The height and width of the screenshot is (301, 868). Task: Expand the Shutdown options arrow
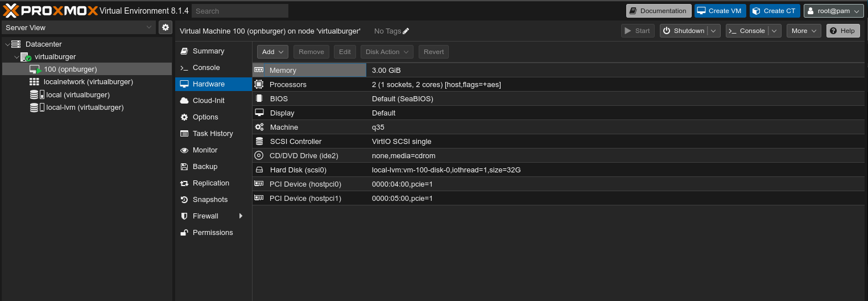[x=714, y=31]
